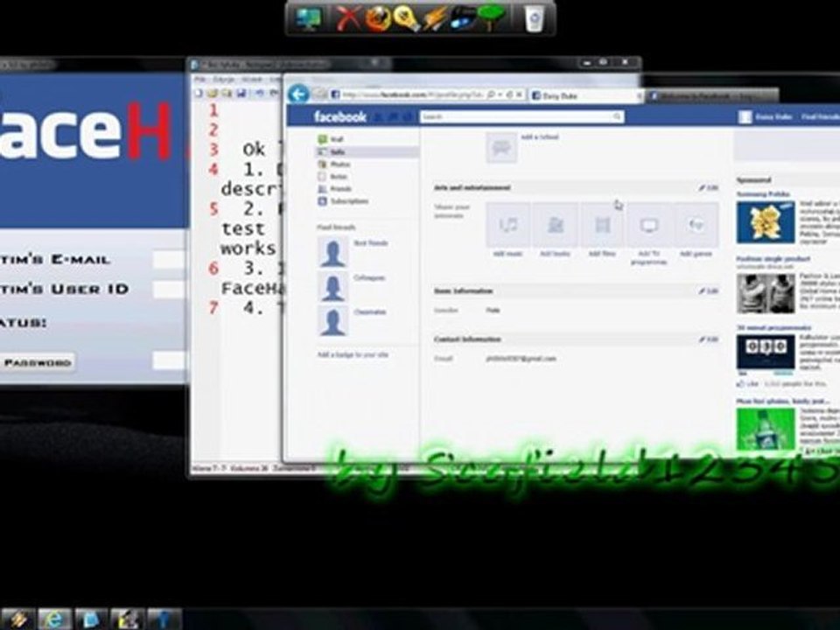This screenshot has height=630, width=840.
Task: Click the Victim's User ID field in FaceH
Action: 171,290
